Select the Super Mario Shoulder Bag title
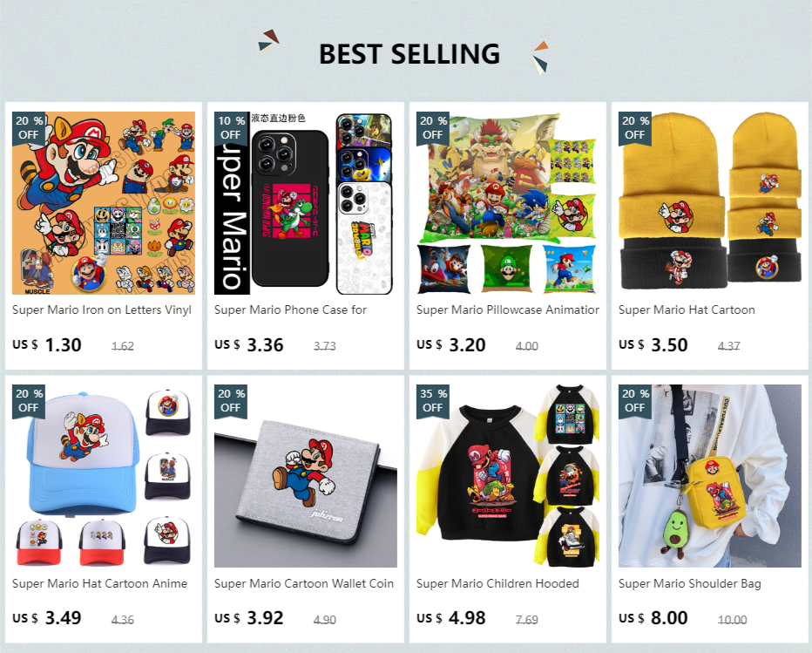812x653 pixels. [x=690, y=583]
